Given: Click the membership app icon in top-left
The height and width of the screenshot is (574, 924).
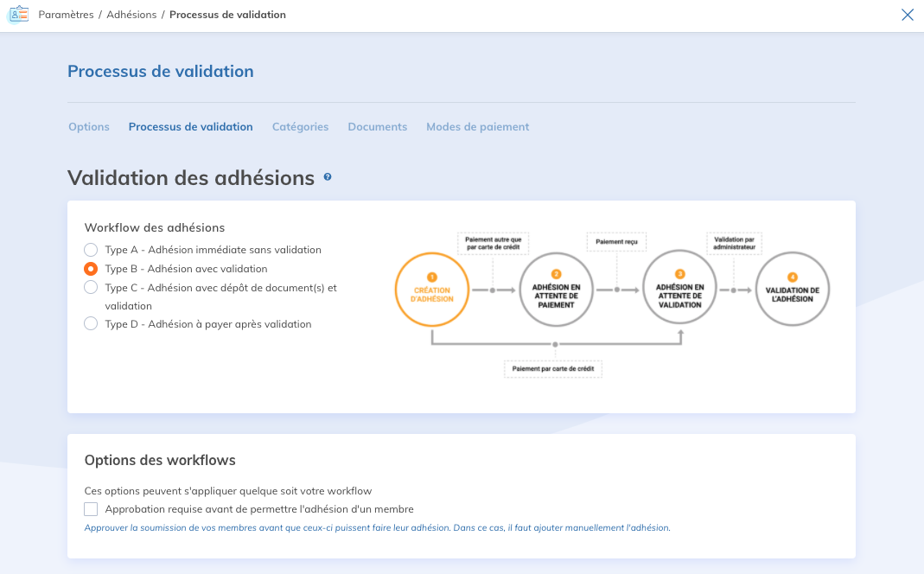Looking at the screenshot, I should (x=17, y=15).
